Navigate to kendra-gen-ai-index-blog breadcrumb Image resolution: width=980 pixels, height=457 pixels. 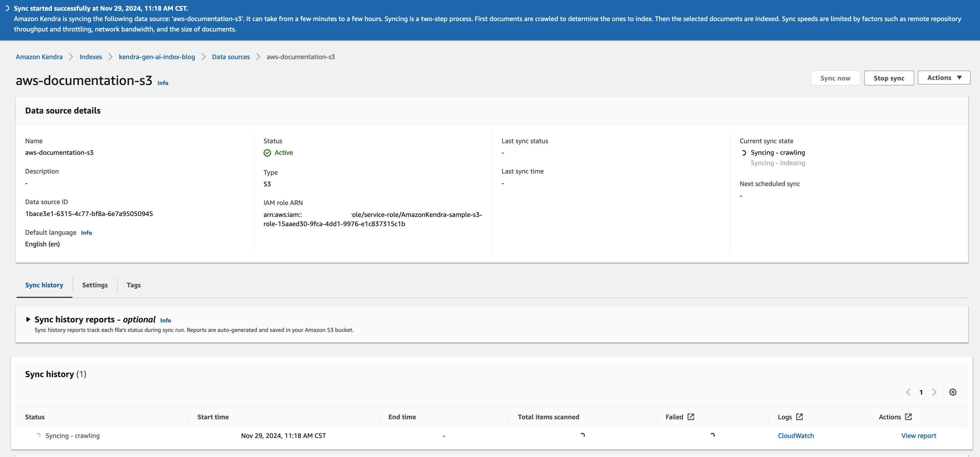click(x=157, y=57)
